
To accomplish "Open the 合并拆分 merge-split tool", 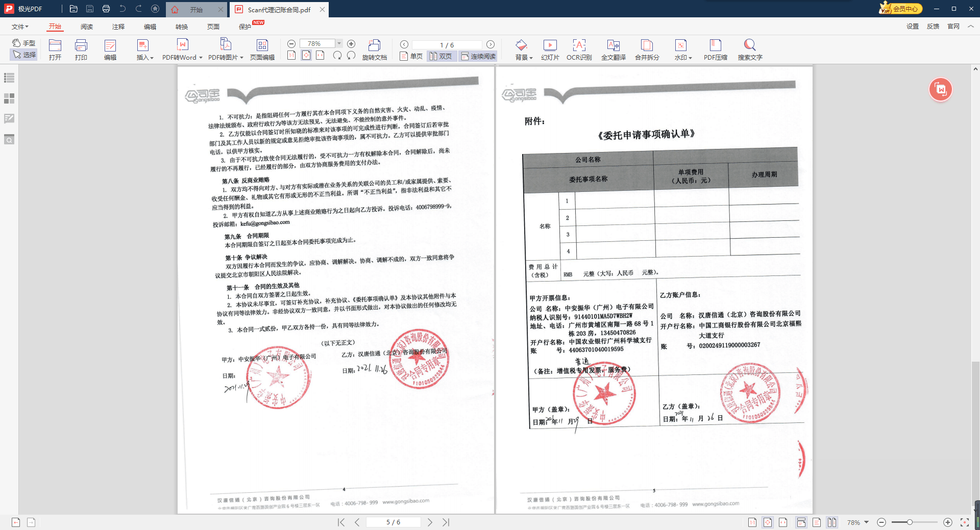I will pyautogui.click(x=647, y=49).
